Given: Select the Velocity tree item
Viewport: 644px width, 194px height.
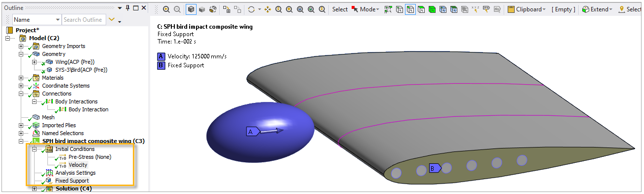Looking at the screenshot, I should point(78,165).
